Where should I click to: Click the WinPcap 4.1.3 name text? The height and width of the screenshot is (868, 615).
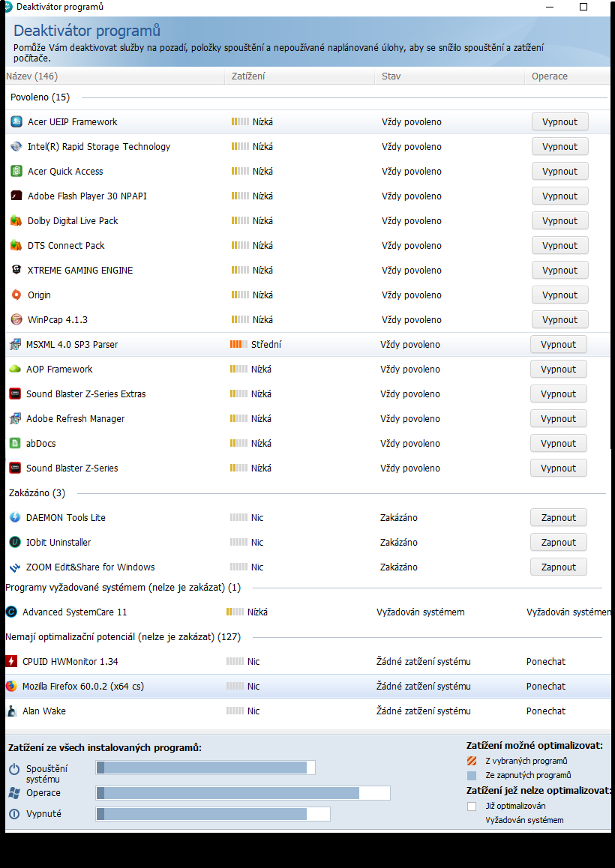[x=58, y=320]
